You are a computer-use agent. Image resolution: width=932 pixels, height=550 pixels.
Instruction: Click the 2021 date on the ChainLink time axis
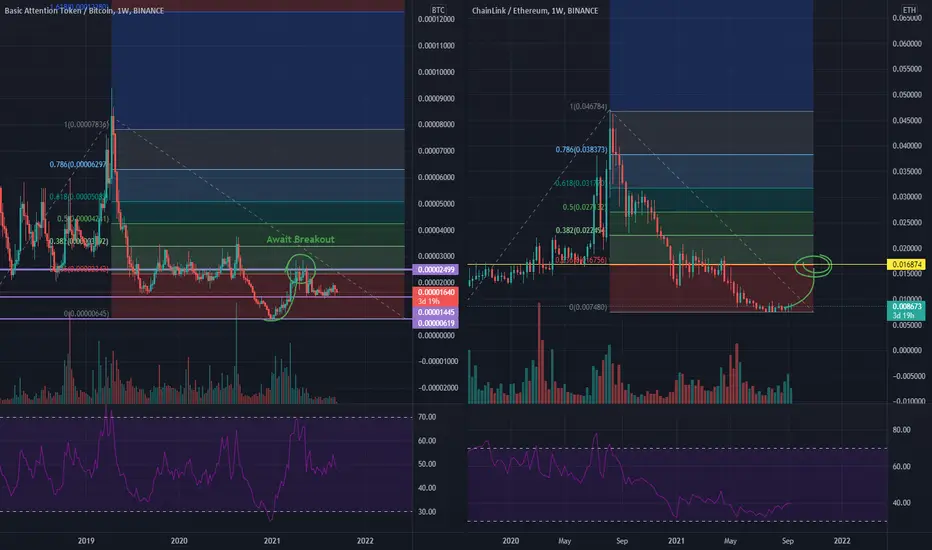point(676,540)
